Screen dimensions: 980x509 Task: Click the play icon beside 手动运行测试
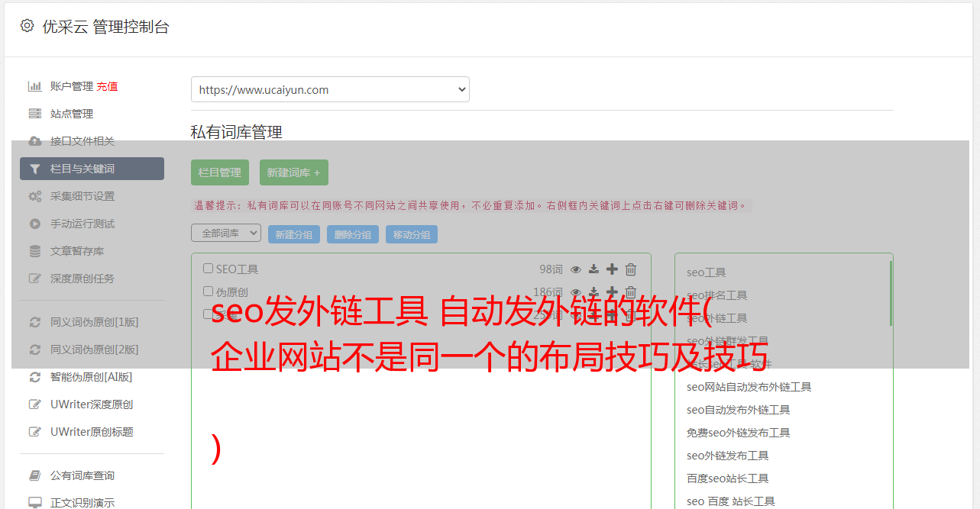pyautogui.click(x=35, y=224)
